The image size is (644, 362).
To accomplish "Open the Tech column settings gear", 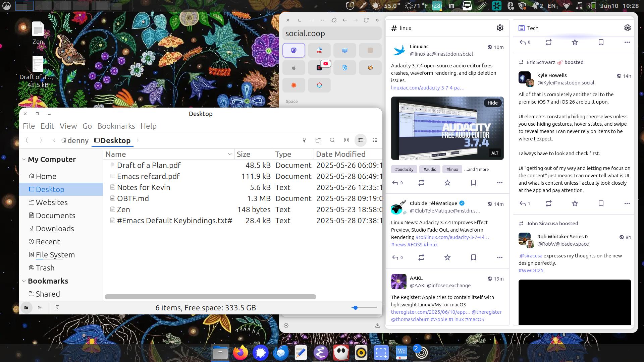I will (627, 28).
